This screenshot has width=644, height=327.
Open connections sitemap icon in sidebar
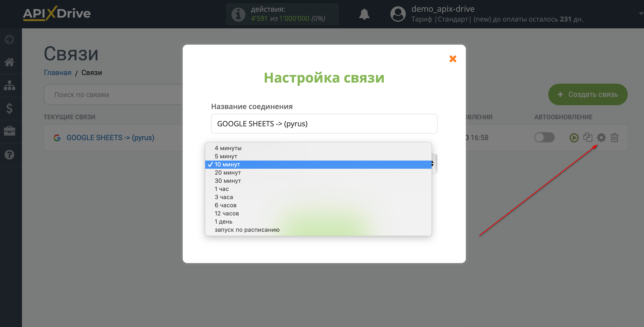click(10, 85)
